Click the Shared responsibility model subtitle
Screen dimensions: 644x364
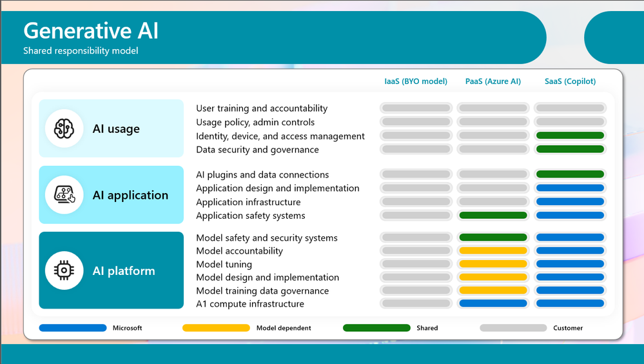point(81,50)
